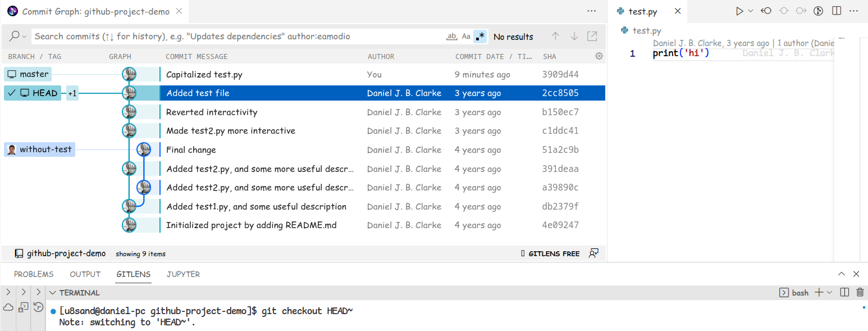Open graph column settings gear
The width and height of the screenshot is (868, 331).
click(599, 56)
